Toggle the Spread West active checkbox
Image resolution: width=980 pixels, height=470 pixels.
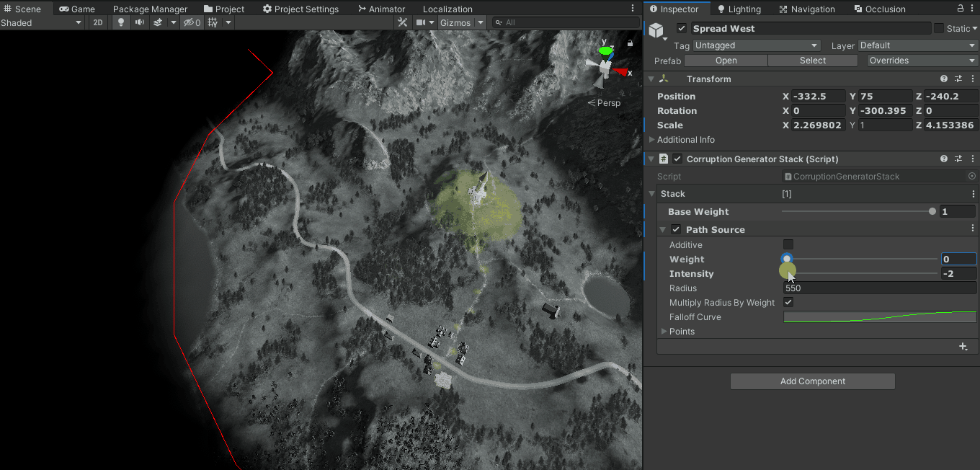[x=682, y=29]
